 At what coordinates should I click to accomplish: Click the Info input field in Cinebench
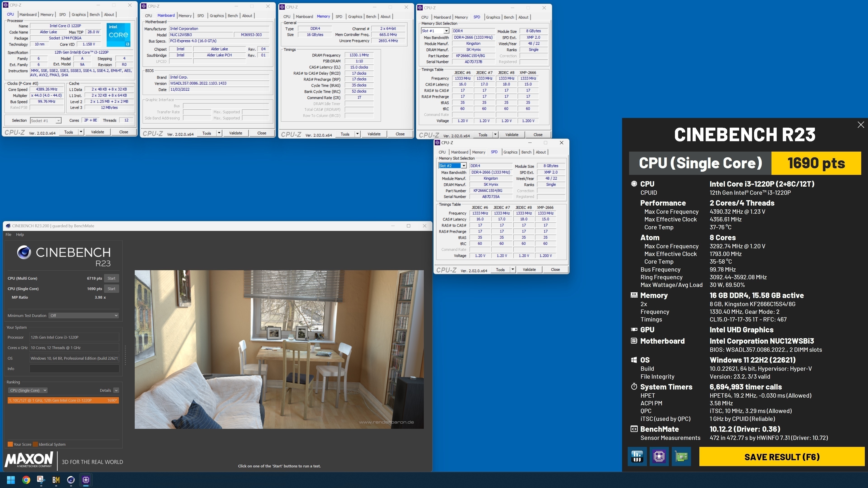[x=74, y=369]
